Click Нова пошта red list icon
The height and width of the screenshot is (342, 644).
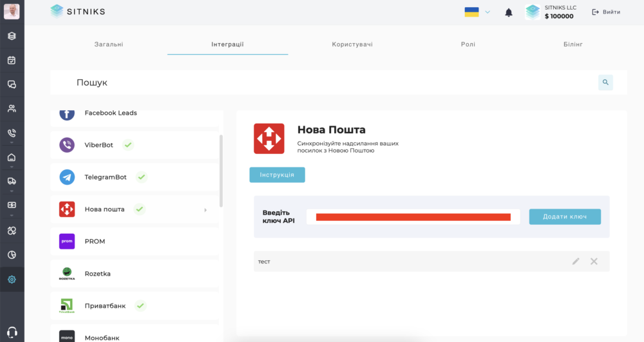[67, 209]
